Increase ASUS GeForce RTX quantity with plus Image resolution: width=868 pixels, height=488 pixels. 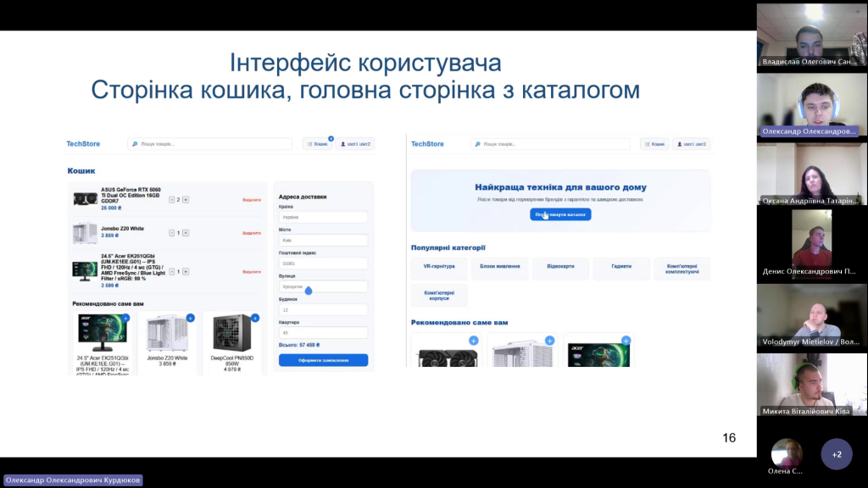click(x=186, y=200)
